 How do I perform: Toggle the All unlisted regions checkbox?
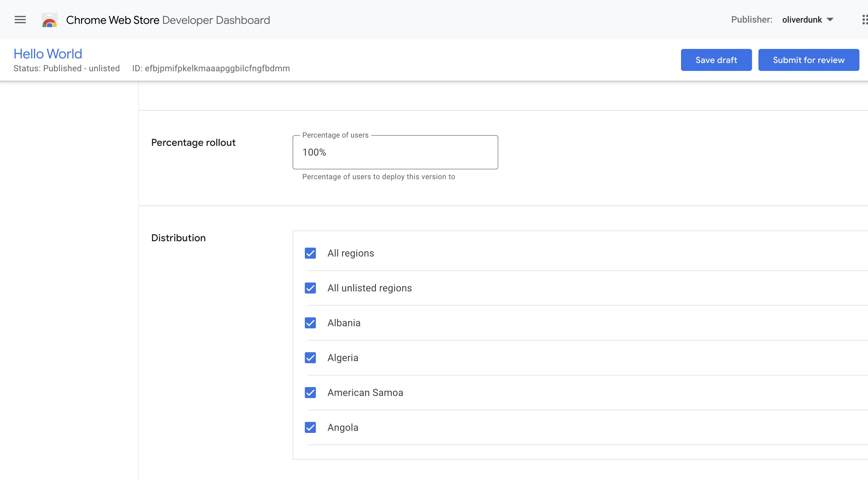310,288
